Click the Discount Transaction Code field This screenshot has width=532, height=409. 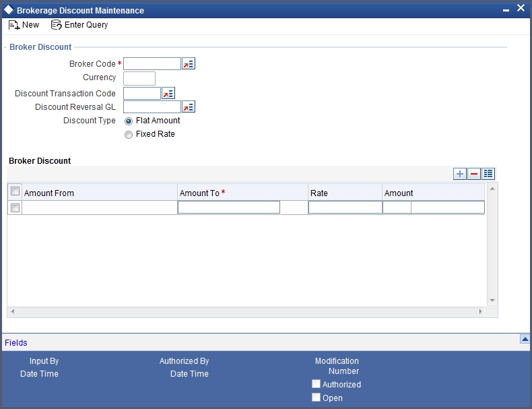[142, 94]
